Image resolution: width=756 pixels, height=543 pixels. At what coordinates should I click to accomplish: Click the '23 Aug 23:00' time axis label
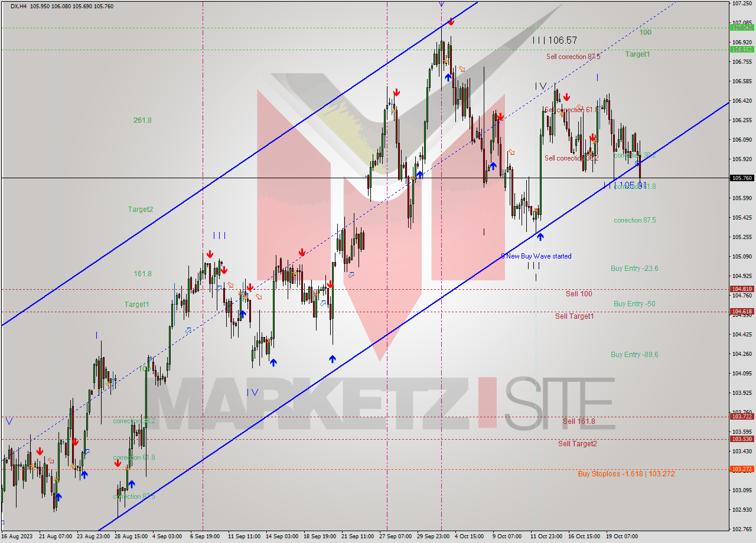(x=93, y=537)
